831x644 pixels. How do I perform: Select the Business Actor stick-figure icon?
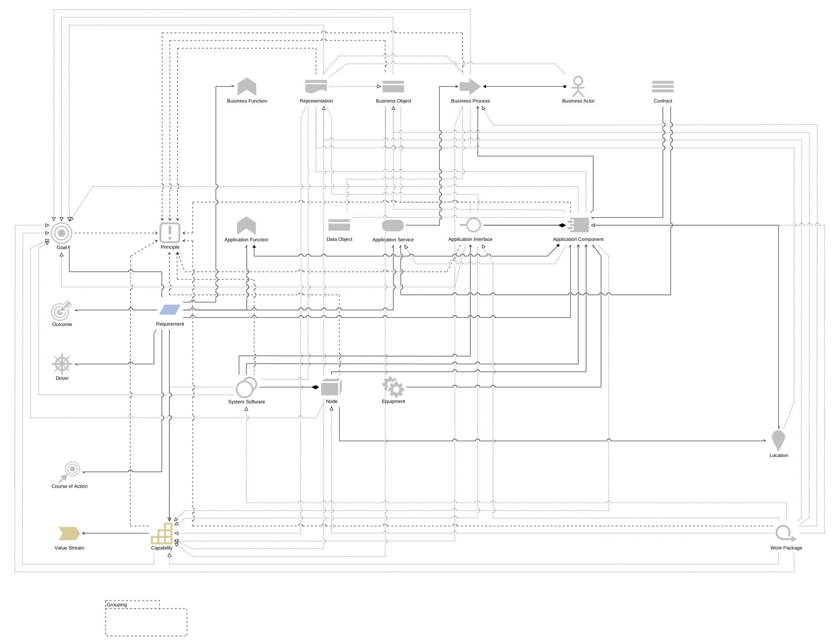point(578,86)
